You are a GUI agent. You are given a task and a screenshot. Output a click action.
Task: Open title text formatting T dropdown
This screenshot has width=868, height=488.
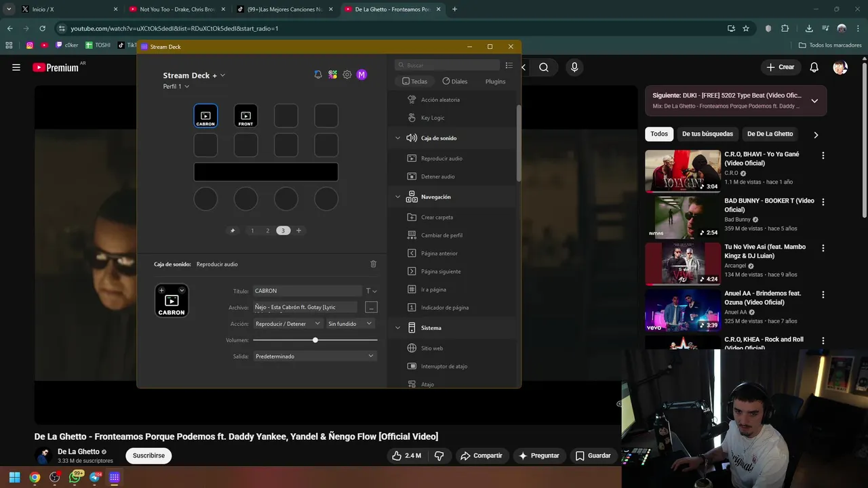point(371,291)
